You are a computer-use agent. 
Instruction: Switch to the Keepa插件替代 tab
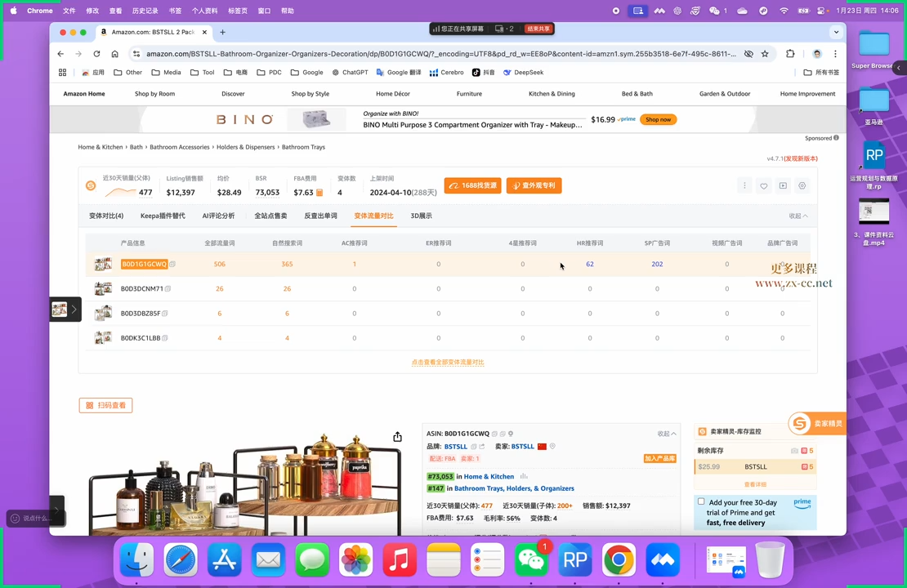(x=163, y=216)
